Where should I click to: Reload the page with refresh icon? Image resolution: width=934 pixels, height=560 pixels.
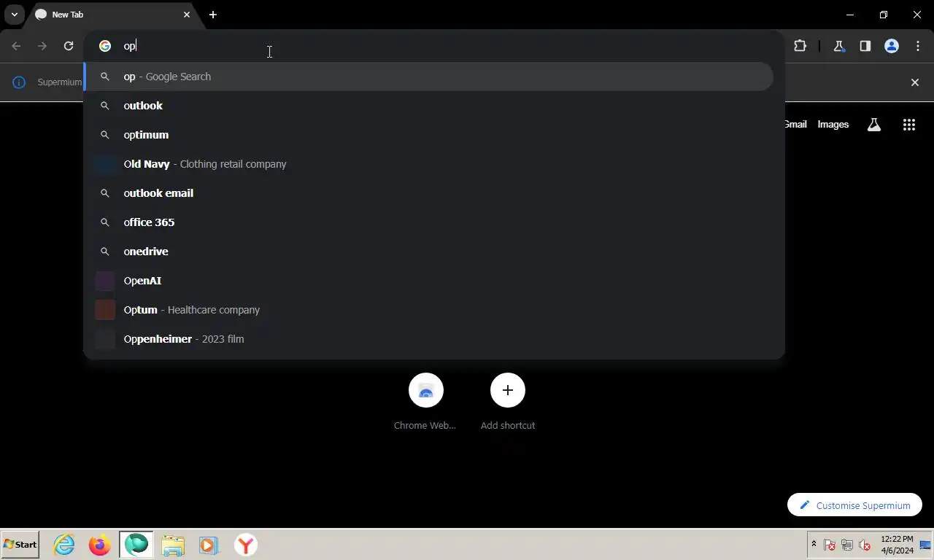(69, 46)
